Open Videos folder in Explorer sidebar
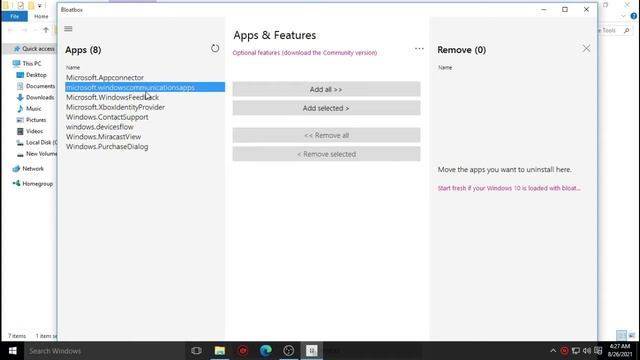The width and height of the screenshot is (640, 360). [x=29, y=131]
